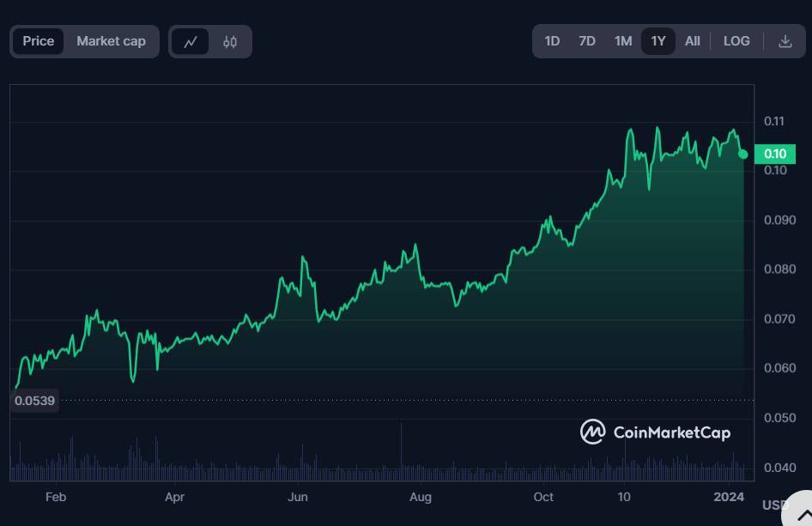Screen dimensions: 812x526
Task: Click the 0.0539 low price label
Action: [x=34, y=400]
